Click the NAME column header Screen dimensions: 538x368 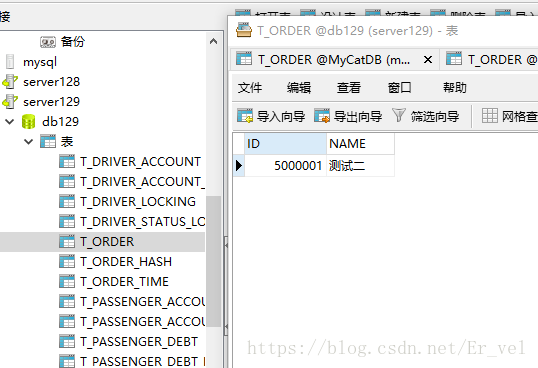coord(360,144)
